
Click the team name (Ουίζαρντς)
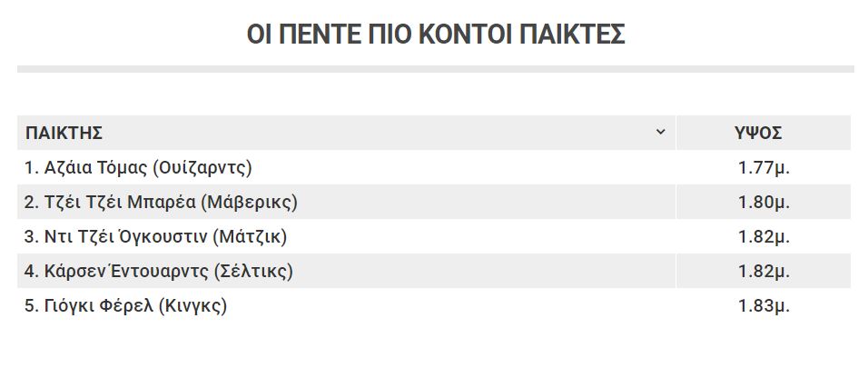point(202,167)
